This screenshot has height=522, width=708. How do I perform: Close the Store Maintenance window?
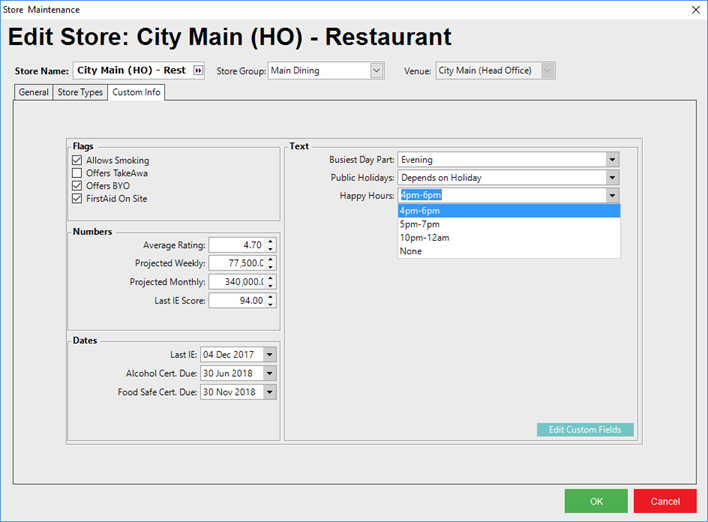[x=695, y=9]
